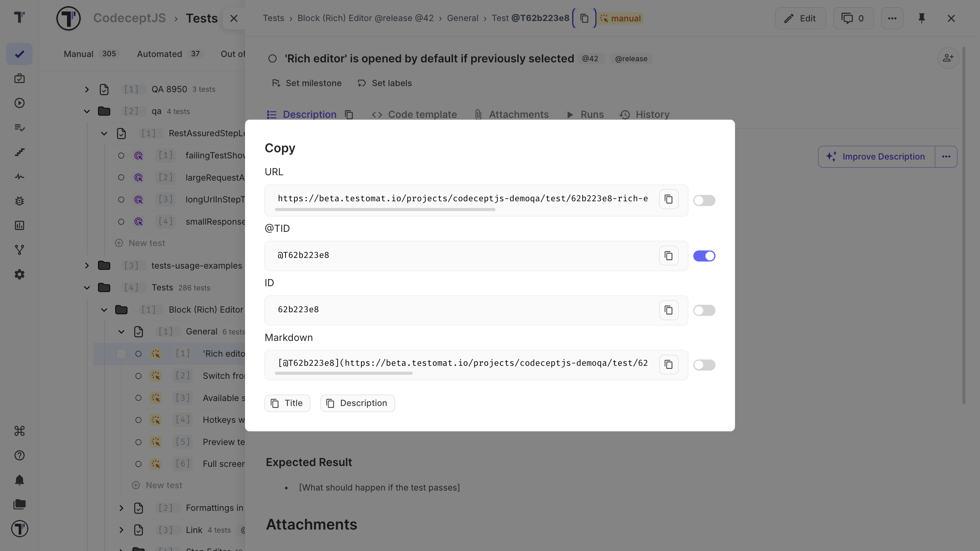Image resolution: width=980 pixels, height=551 pixels.
Task: Open command palette icon in sidebar
Action: [x=20, y=431]
